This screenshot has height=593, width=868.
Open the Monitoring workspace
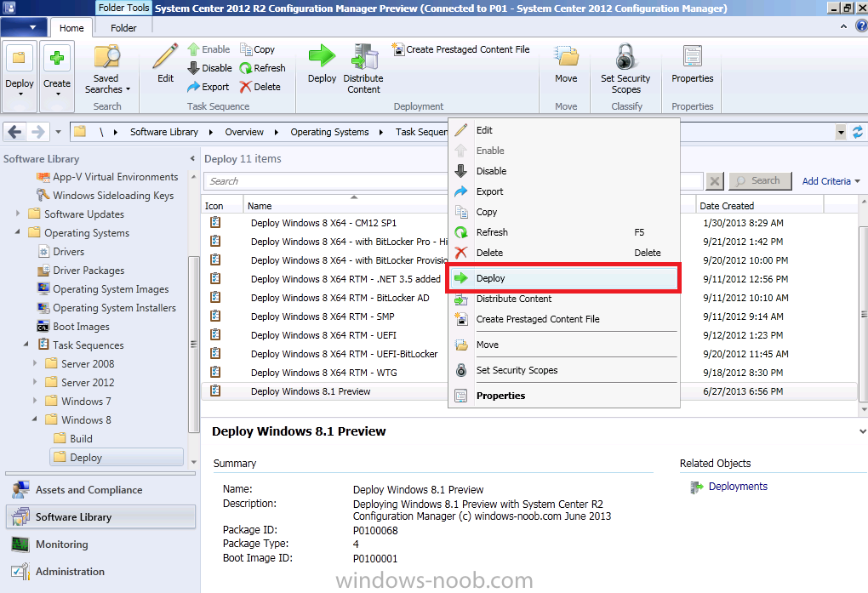(100, 545)
